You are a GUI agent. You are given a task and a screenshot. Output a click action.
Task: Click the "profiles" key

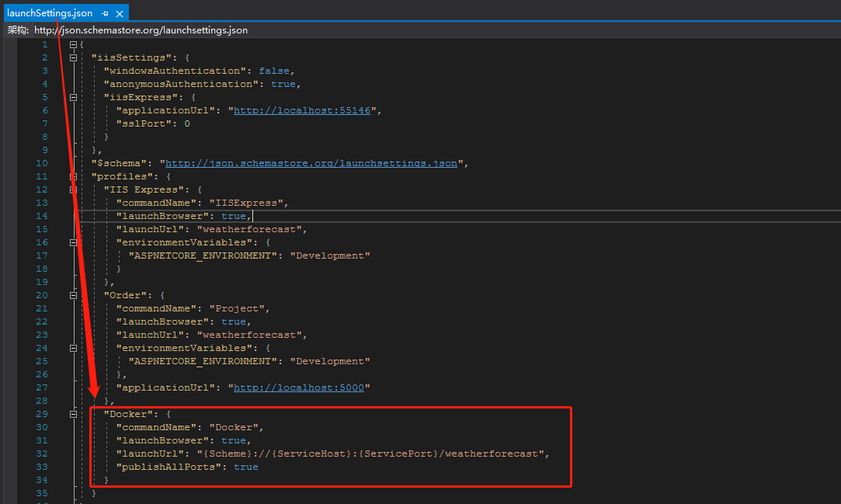[x=122, y=176]
